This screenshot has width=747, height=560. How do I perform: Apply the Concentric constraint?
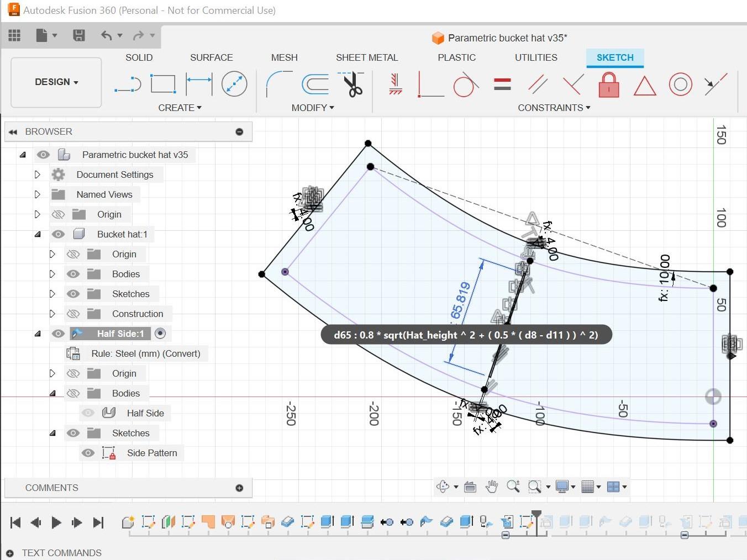click(x=681, y=84)
